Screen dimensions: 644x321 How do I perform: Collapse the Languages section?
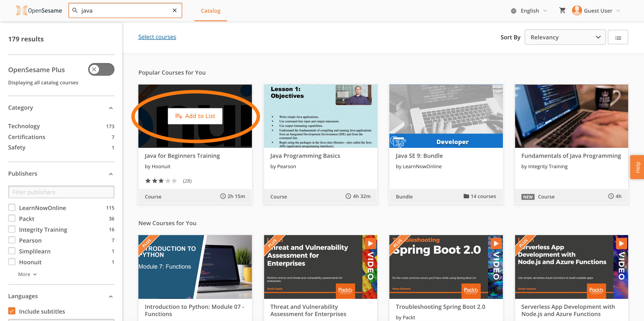pyautogui.click(x=111, y=297)
